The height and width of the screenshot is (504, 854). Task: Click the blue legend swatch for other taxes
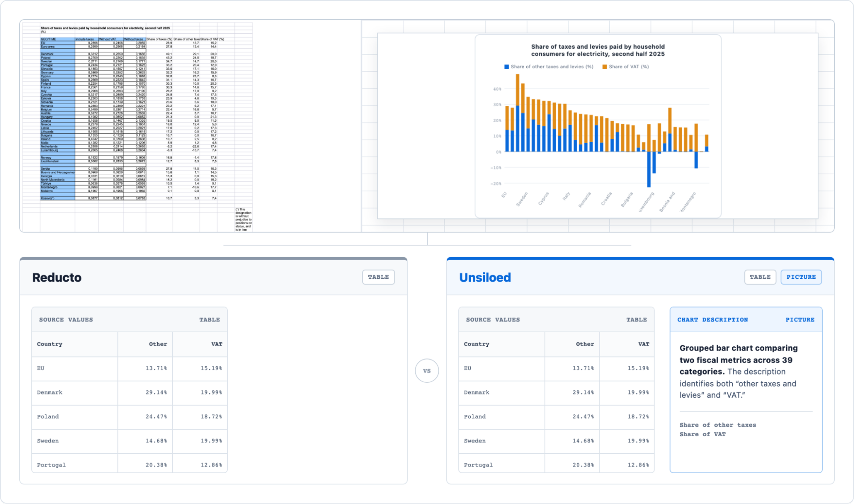(x=506, y=67)
